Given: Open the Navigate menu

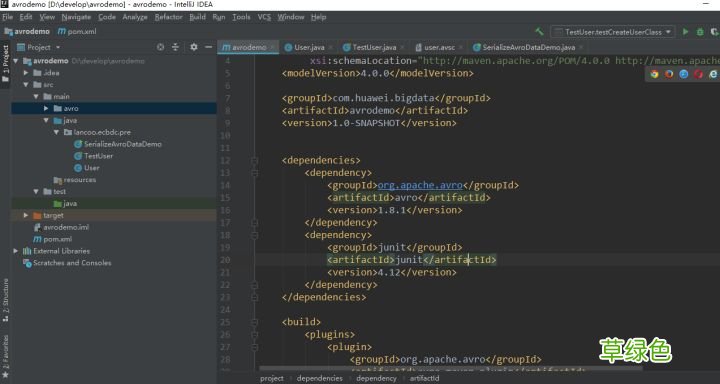Looking at the screenshot, I should click(76, 17).
